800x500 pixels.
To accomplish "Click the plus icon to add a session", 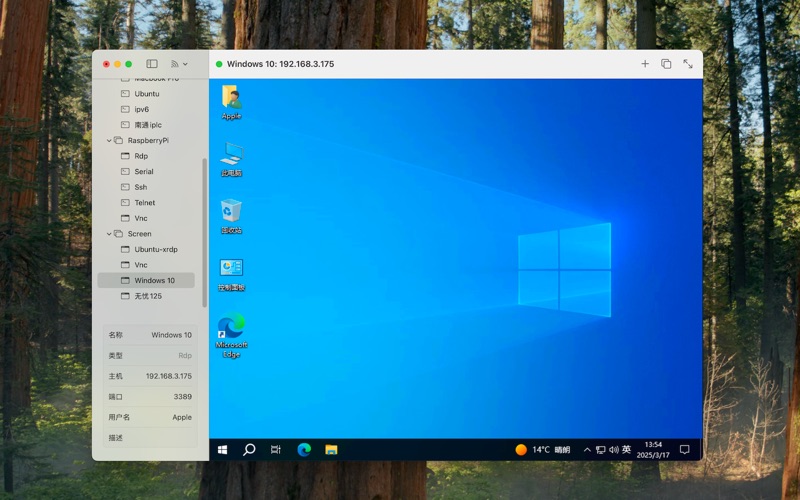I will (645, 64).
